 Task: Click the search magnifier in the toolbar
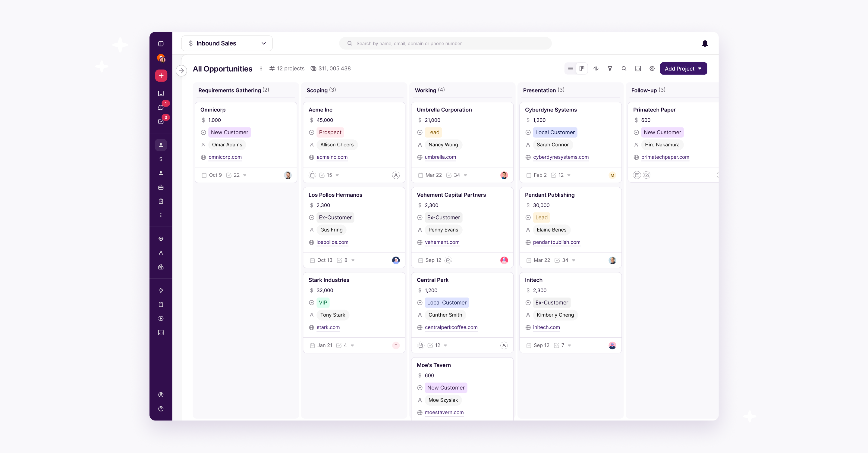coord(624,68)
